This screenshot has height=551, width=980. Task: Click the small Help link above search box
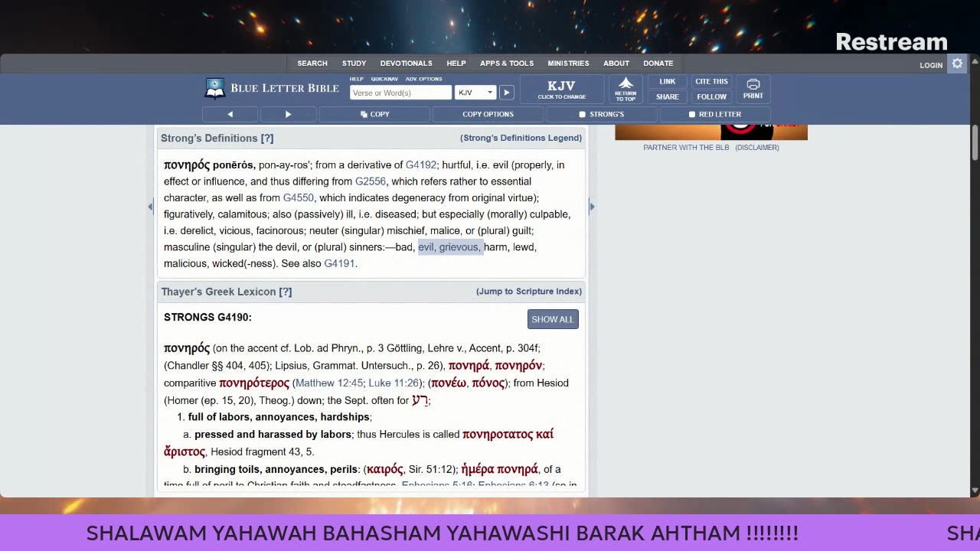pos(356,79)
